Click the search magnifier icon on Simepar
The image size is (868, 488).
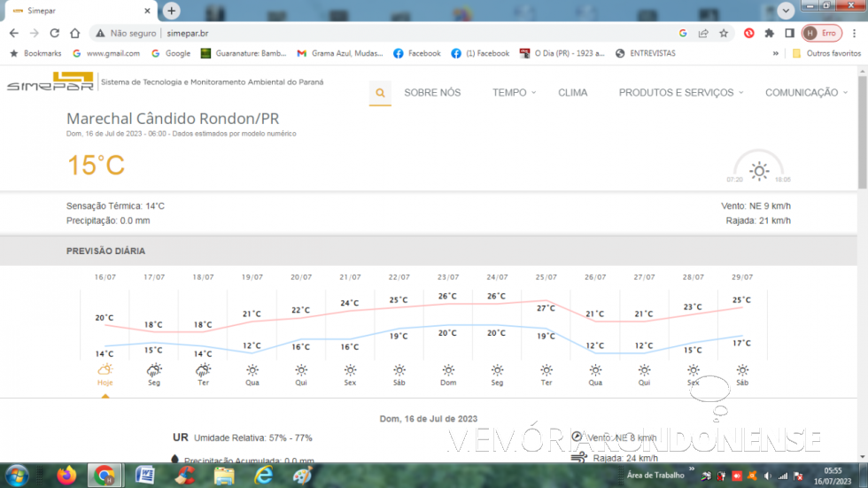coord(380,93)
